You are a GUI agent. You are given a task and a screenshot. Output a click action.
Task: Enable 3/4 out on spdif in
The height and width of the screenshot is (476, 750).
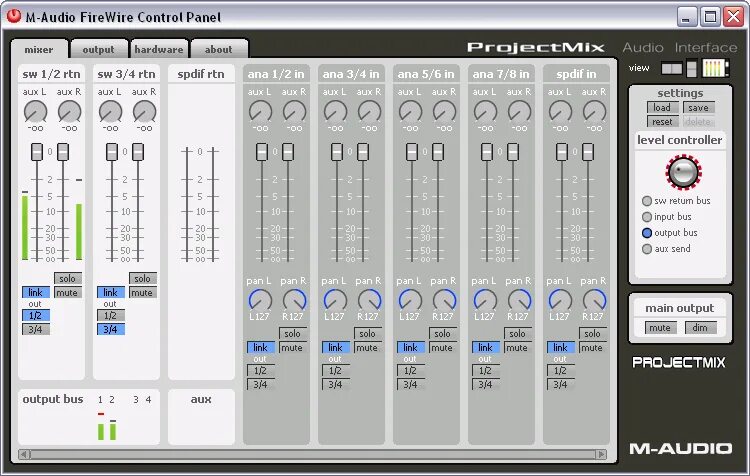click(x=561, y=384)
